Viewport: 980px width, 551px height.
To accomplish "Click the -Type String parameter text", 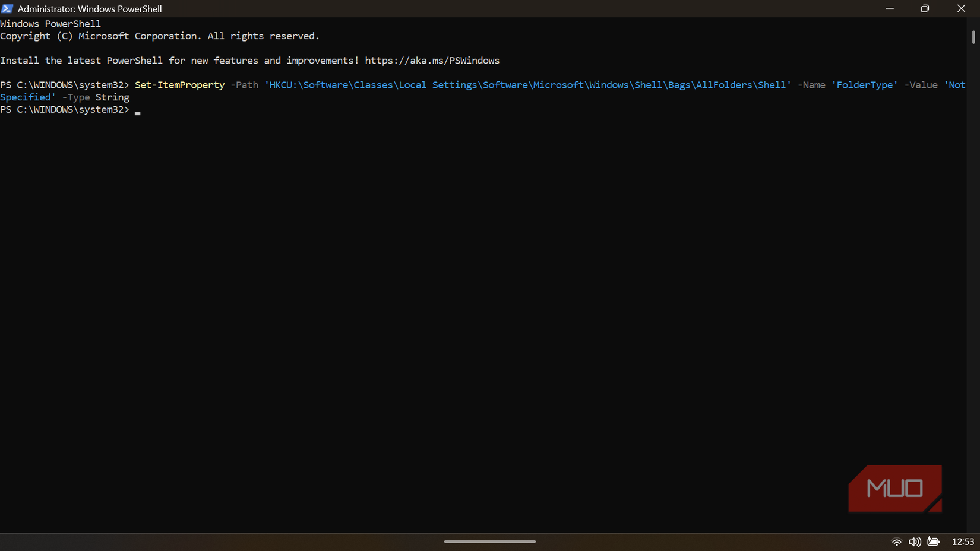I will pyautogui.click(x=95, y=97).
